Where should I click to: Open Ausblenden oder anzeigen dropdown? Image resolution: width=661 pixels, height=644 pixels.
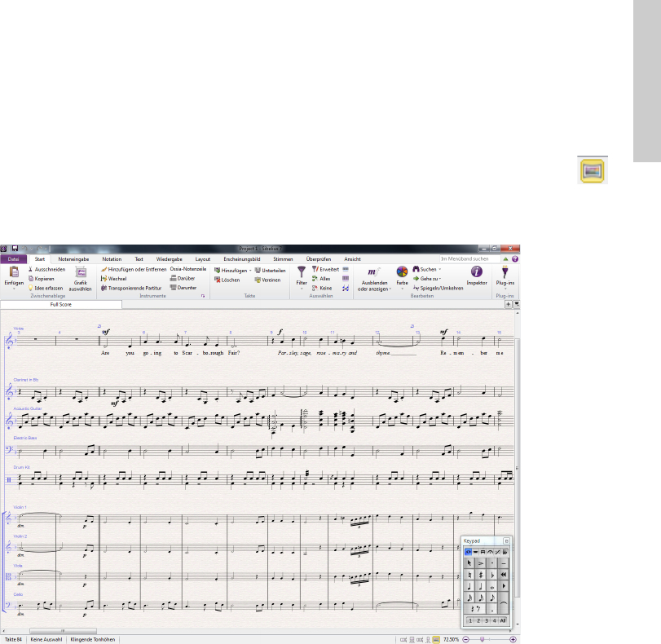tap(390, 289)
